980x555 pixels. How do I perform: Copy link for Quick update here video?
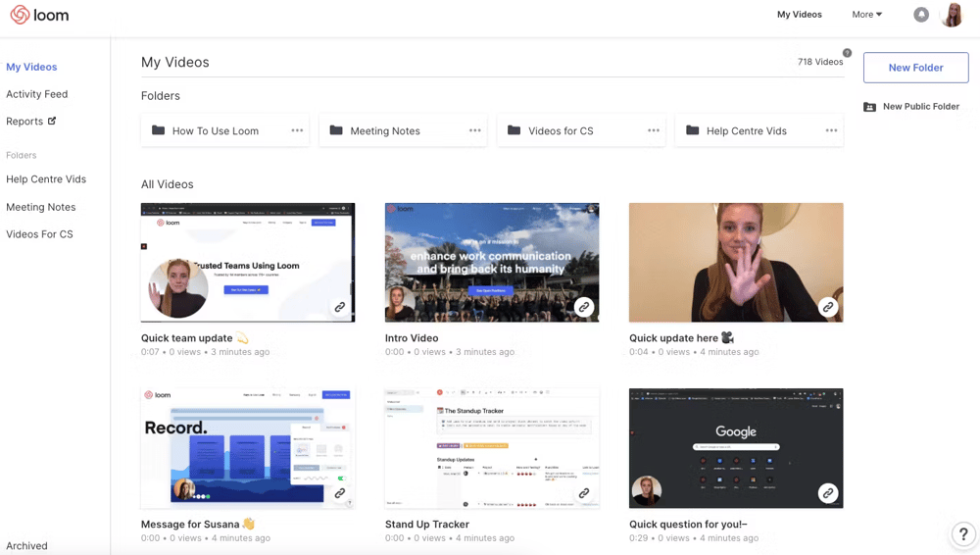(828, 307)
